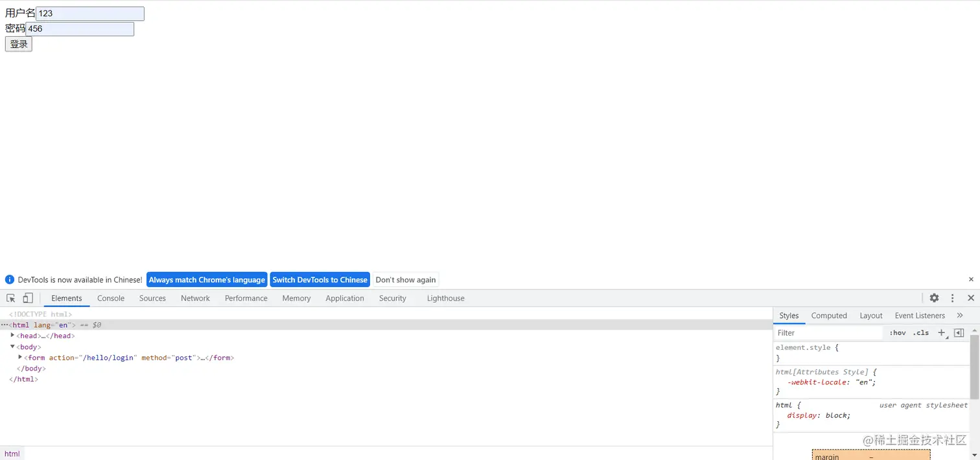980x460 pixels.
Task: Select the DOCTYPE html line
Action: (x=41, y=314)
